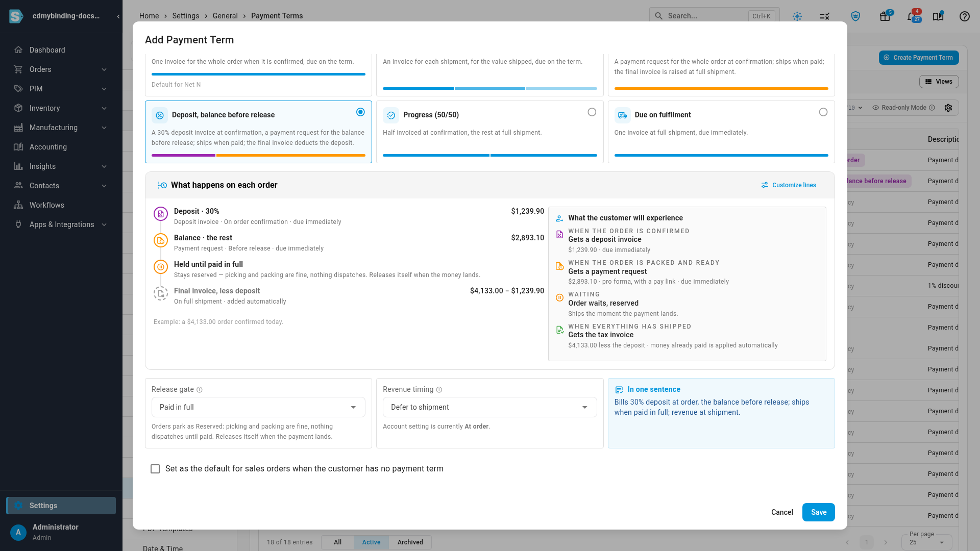Click the Administrator profile name
Screen dimensions: 980x551
(x=56, y=527)
